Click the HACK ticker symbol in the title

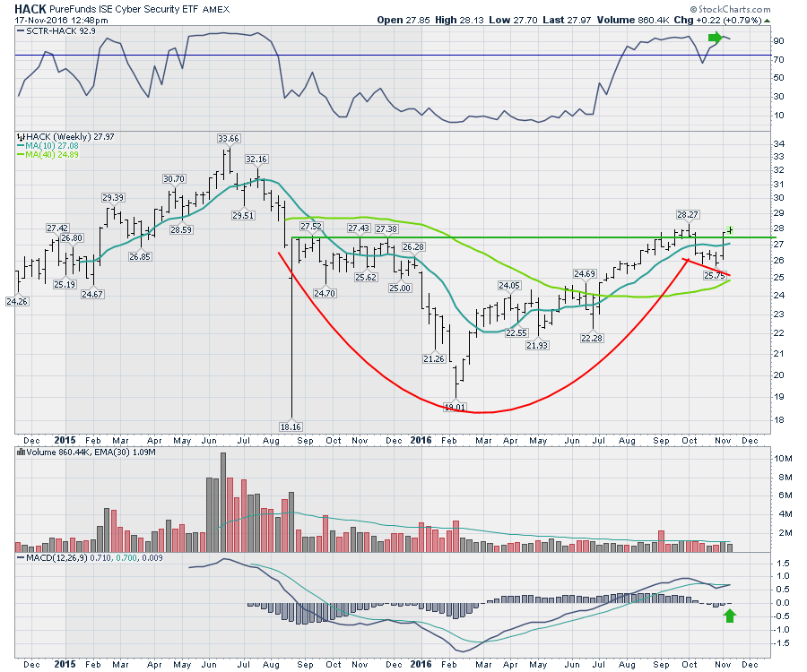(x=30, y=9)
